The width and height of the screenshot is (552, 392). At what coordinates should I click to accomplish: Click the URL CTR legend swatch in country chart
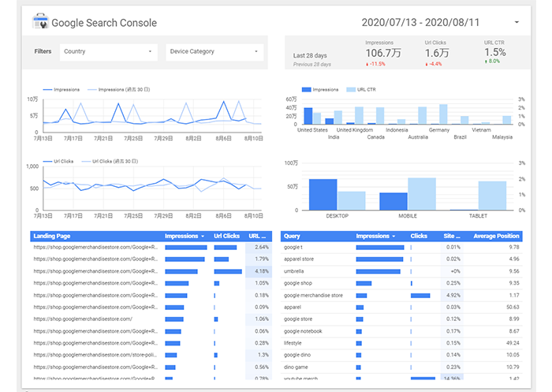[x=351, y=90]
